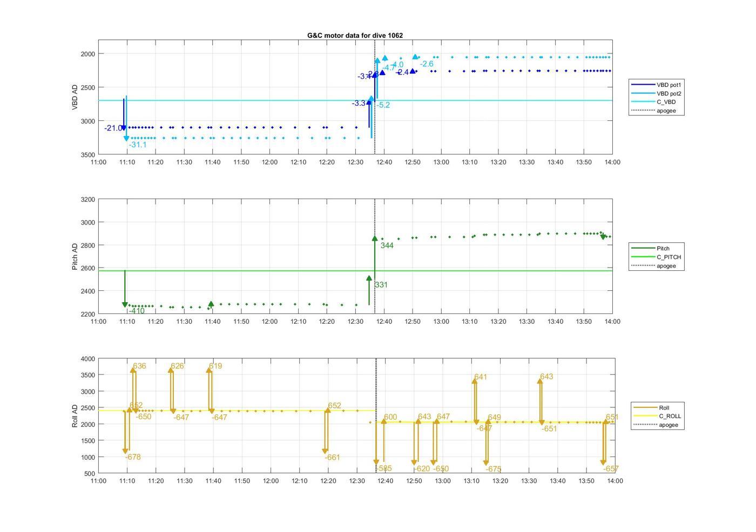Click the '-661' roll annotation

(332, 458)
